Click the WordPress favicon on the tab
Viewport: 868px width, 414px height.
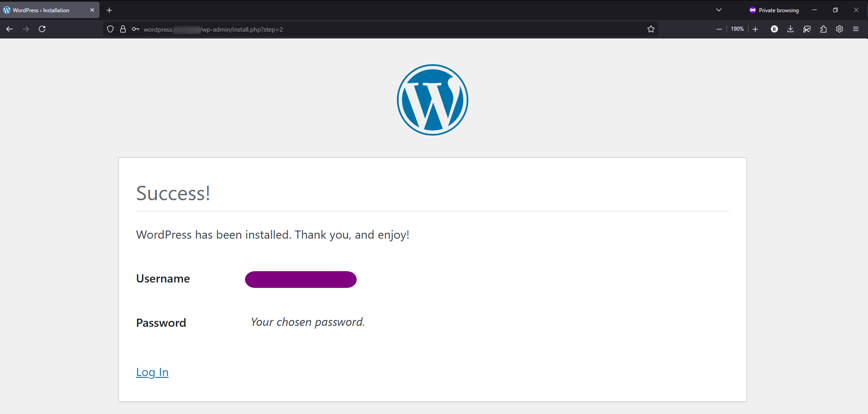pos(7,9)
